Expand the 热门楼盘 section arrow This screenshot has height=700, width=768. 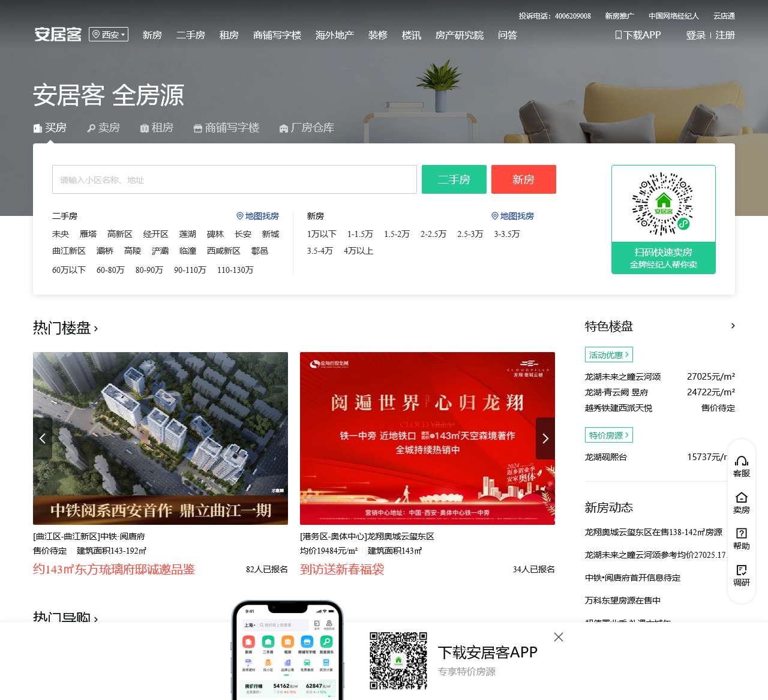click(96, 329)
